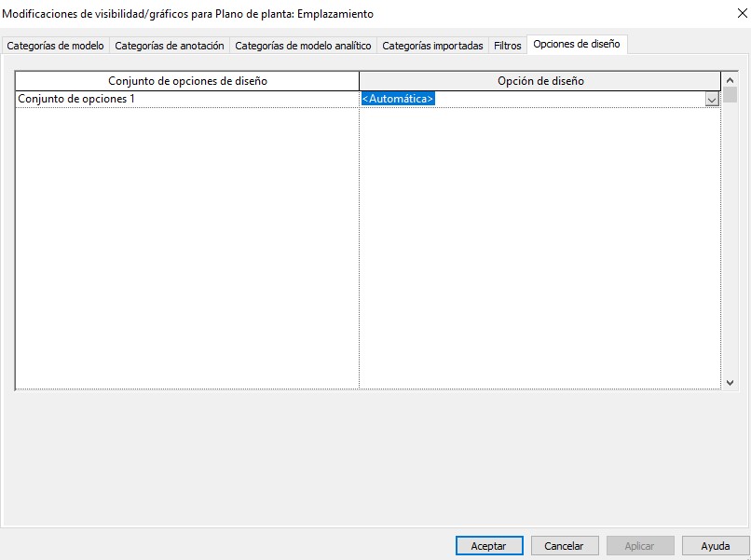The image size is (751, 560).
Task: Click the Opciones de diseño tab
Action: (x=577, y=45)
